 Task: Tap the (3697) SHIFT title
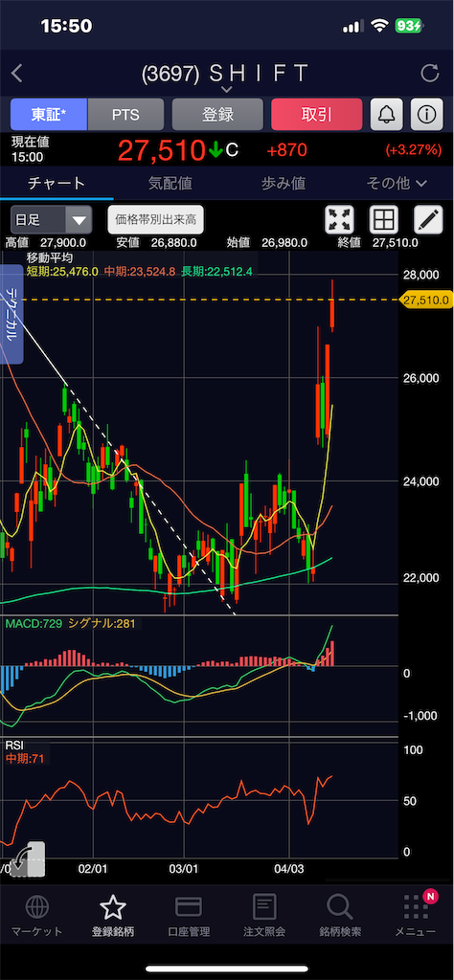[225, 74]
